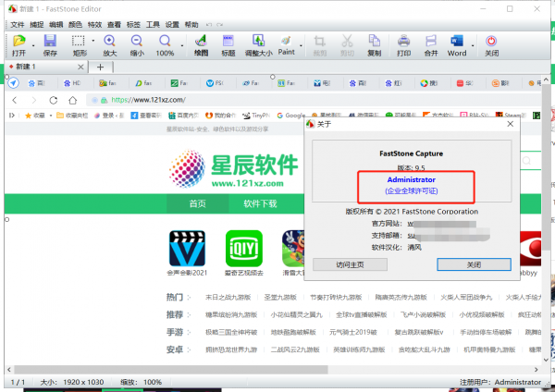Click the 首页 navigation tab on webpage
Screen dimensions: 555x392
click(198, 203)
